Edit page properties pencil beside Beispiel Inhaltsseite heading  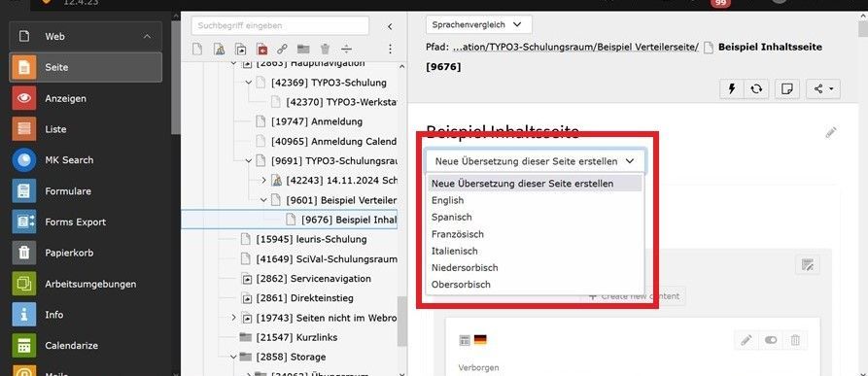coord(830,133)
